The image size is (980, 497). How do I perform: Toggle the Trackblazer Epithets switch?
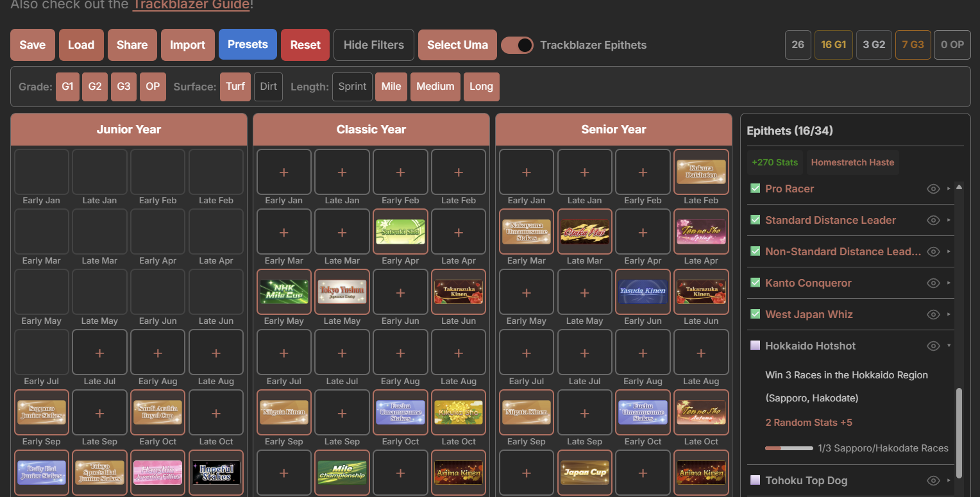point(517,45)
